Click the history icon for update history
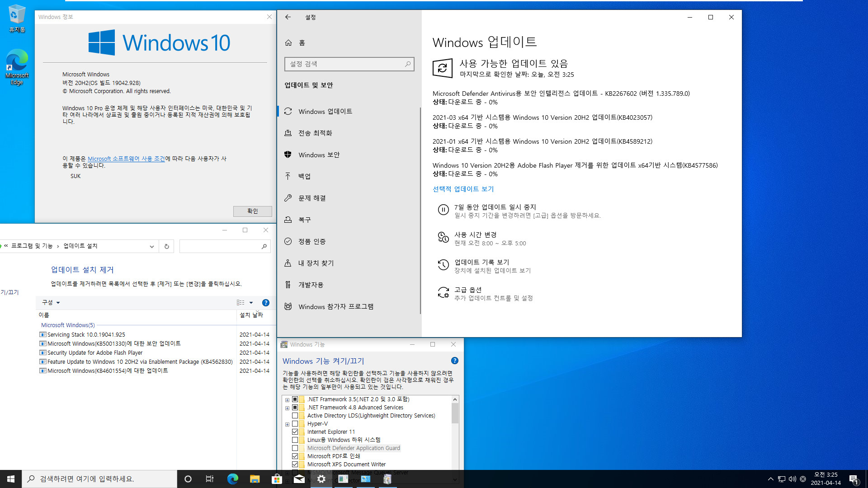 pos(443,265)
